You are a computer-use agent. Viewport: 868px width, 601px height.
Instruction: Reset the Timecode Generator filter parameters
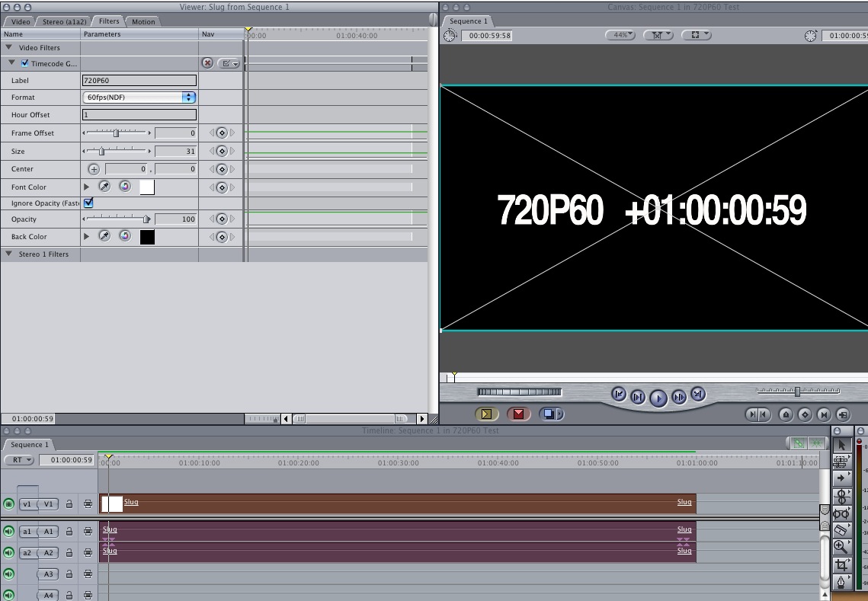coord(207,63)
